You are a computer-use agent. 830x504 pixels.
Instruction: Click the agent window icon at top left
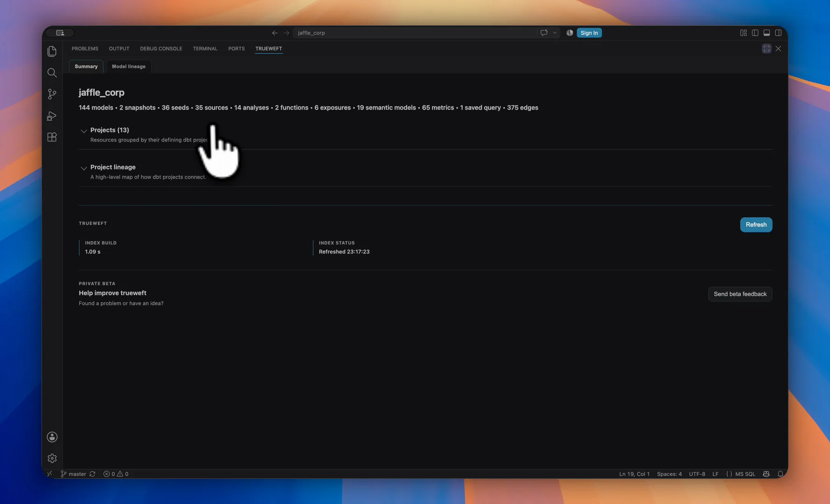click(x=60, y=33)
